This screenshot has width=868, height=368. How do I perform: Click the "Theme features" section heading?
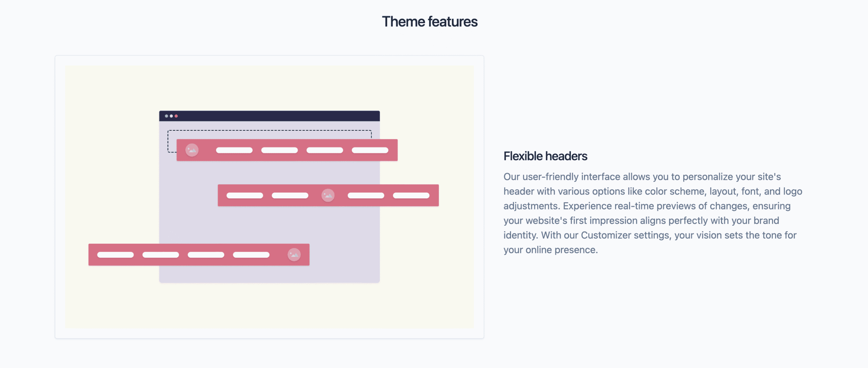pyautogui.click(x=430, y=22)
